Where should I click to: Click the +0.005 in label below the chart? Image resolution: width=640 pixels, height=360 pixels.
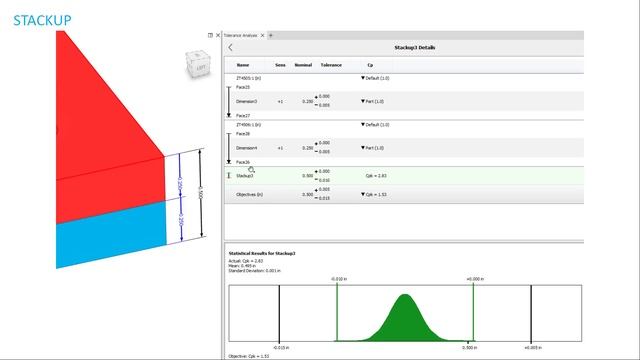coord(533,348)
